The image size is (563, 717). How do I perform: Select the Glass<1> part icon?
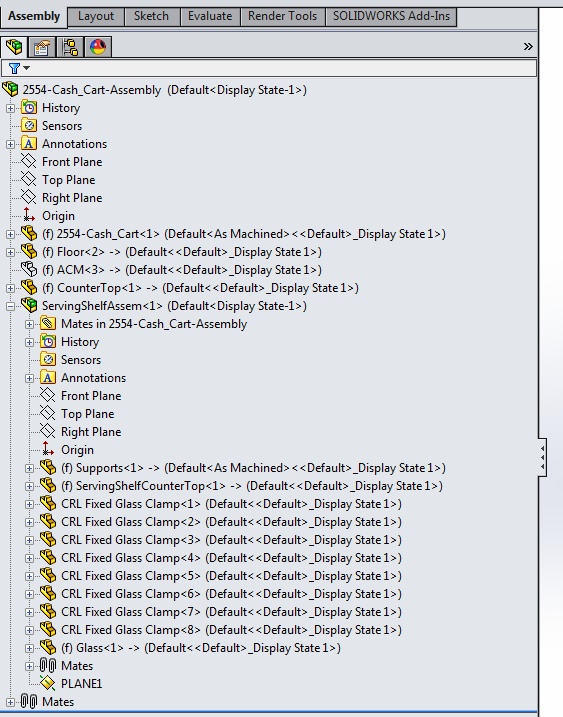click(48, 647)
